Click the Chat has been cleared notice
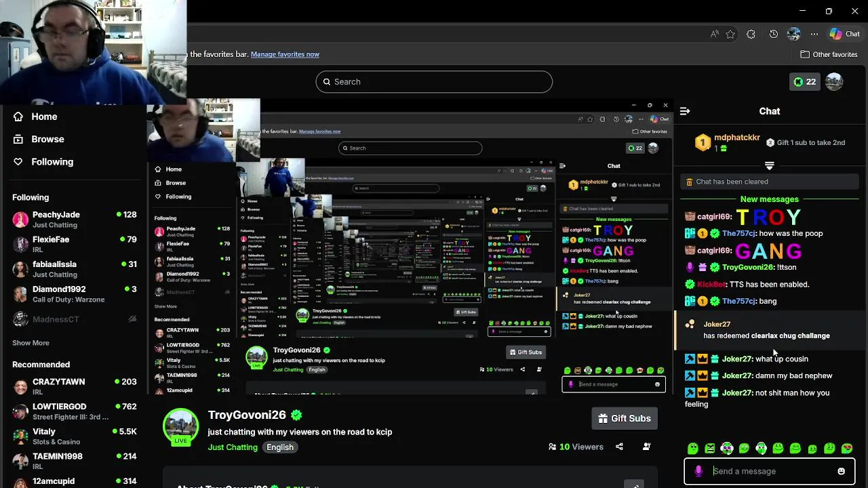The width and height of the screenshot is (868, 488). 769,182
